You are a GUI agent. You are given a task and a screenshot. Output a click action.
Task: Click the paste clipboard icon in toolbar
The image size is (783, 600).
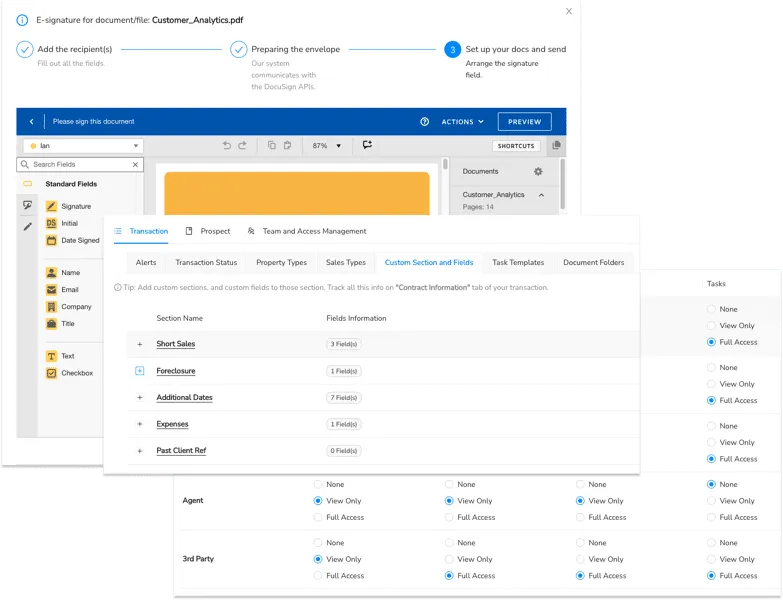click(x=288, y=145)
